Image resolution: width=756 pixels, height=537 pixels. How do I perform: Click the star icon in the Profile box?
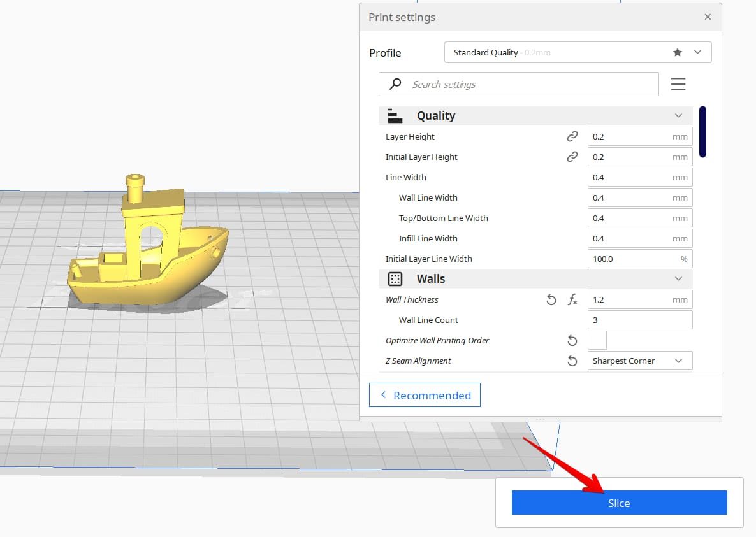[x=678, y=52]
